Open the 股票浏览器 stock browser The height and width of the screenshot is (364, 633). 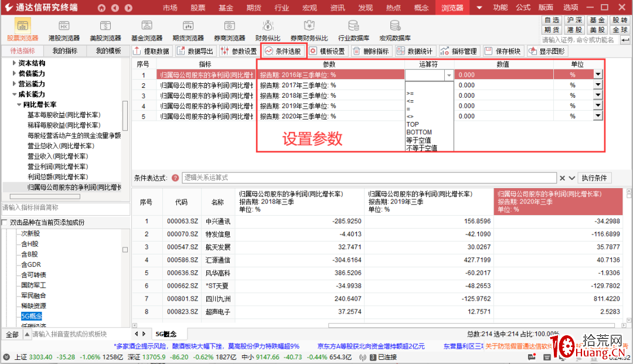click(x=23, y=30)
